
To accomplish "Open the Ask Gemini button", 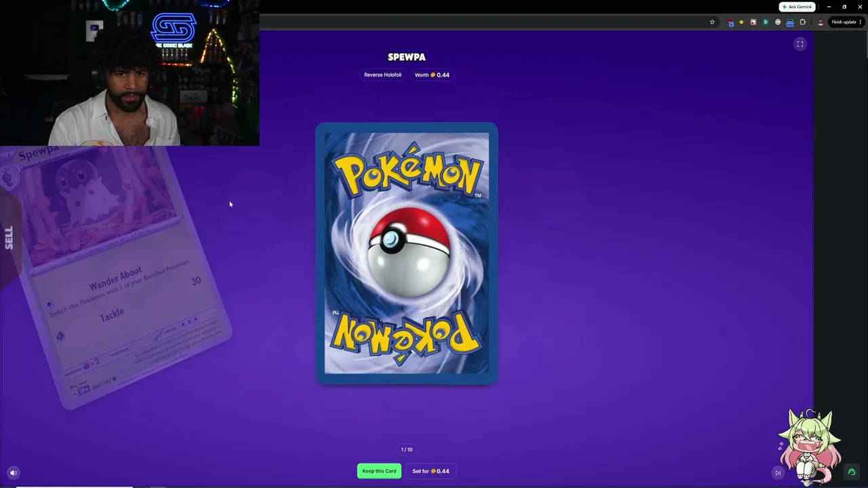I will point(797,7).
